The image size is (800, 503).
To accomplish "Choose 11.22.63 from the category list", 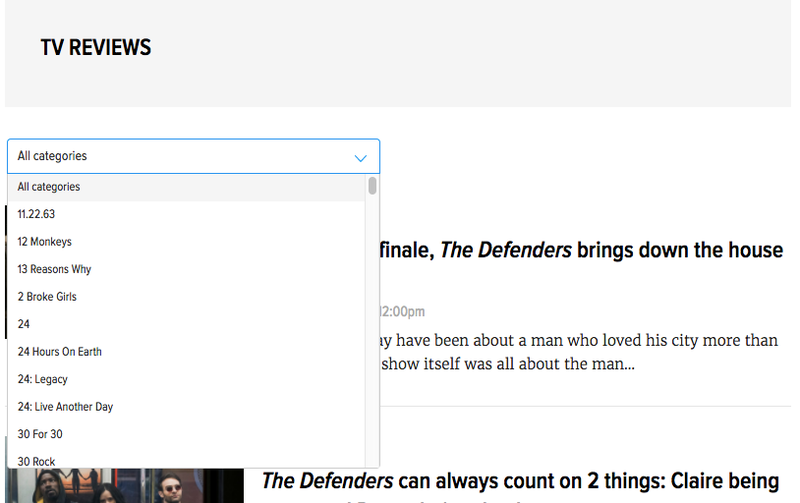I will (x=187, y=214).
